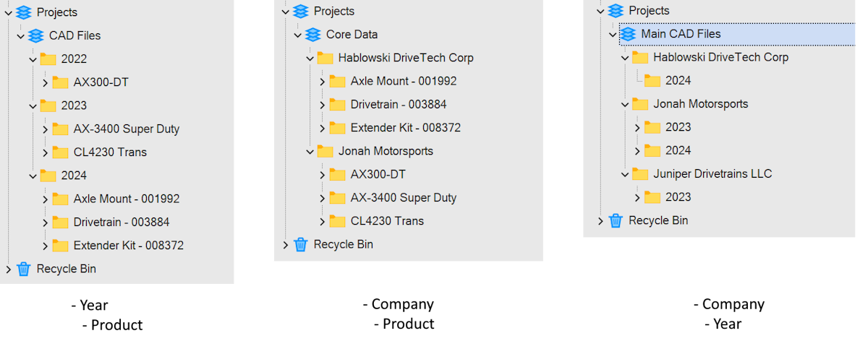This screenshot has width=868, height=341.
Task: Select CL4230 Trans under the 2023 folder
Action: click(x=110, y=152)
